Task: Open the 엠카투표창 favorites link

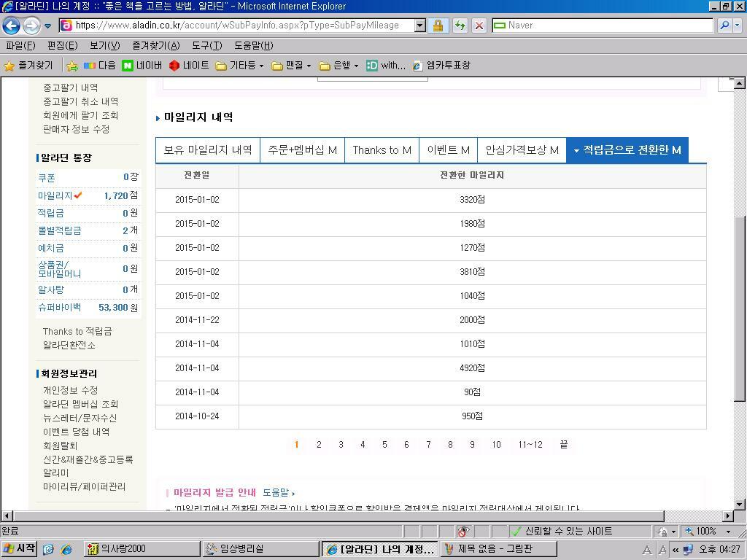Action: pos(441,66)
